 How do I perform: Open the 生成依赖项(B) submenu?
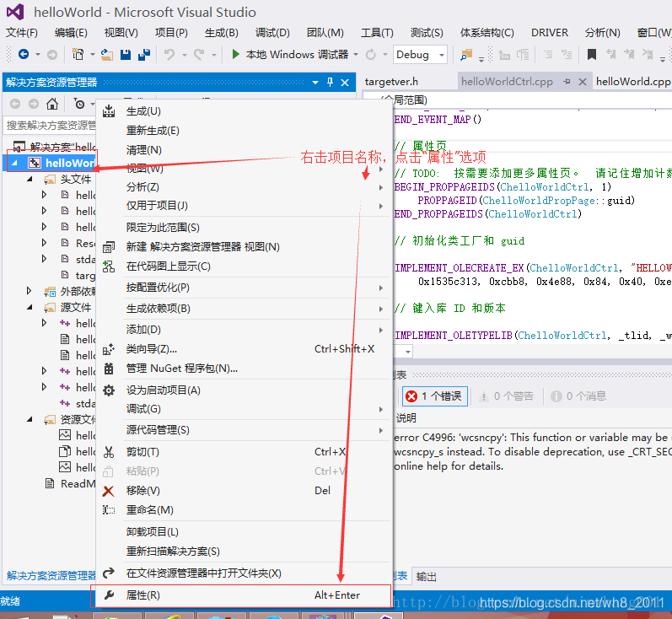coord(244,309)
